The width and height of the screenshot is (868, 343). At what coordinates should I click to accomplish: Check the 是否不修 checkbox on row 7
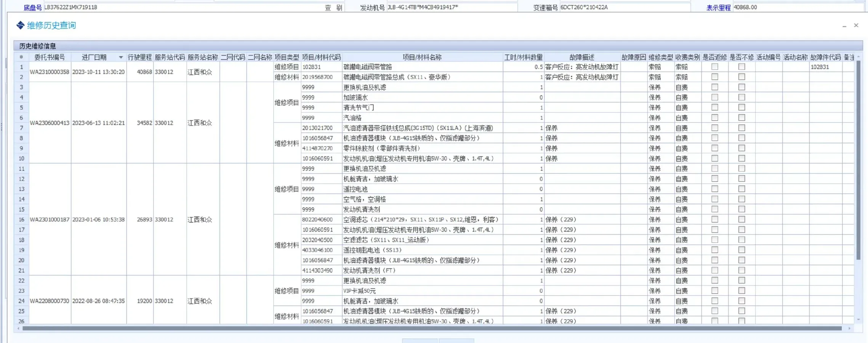pyautogui.click(x=741, y=128)
